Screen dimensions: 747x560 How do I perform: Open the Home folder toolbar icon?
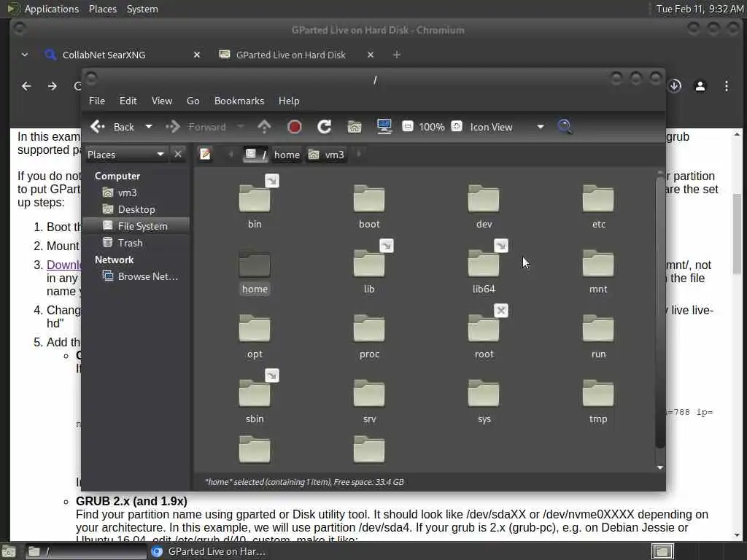(355, 127)
